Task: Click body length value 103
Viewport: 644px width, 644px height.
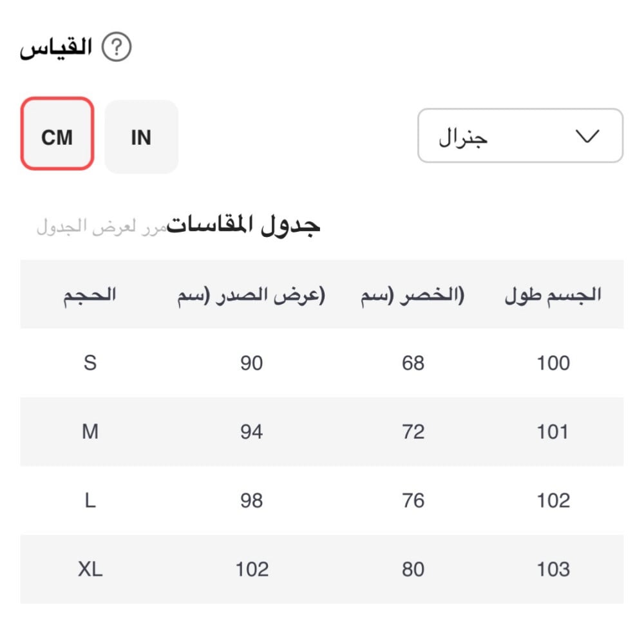Action: point(553,569)
